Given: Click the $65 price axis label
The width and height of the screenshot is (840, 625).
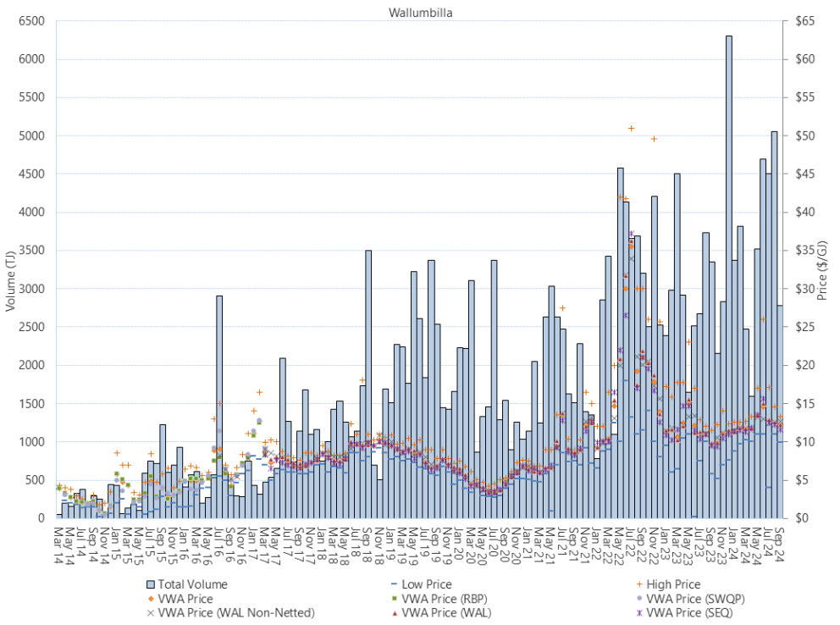Looking at the screenshot, I should (x=805, y=21).
